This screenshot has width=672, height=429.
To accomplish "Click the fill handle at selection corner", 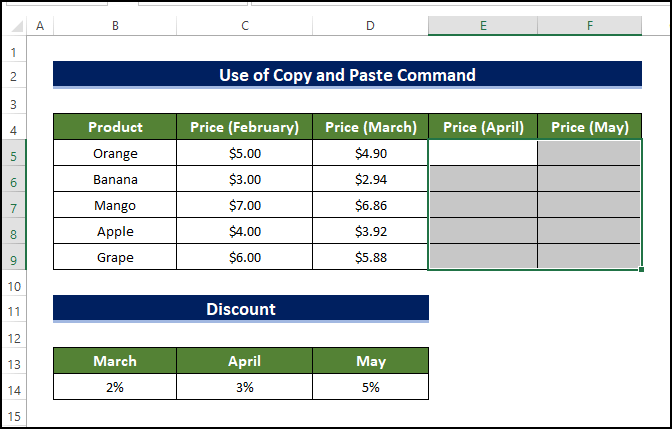I will (641, 269).
